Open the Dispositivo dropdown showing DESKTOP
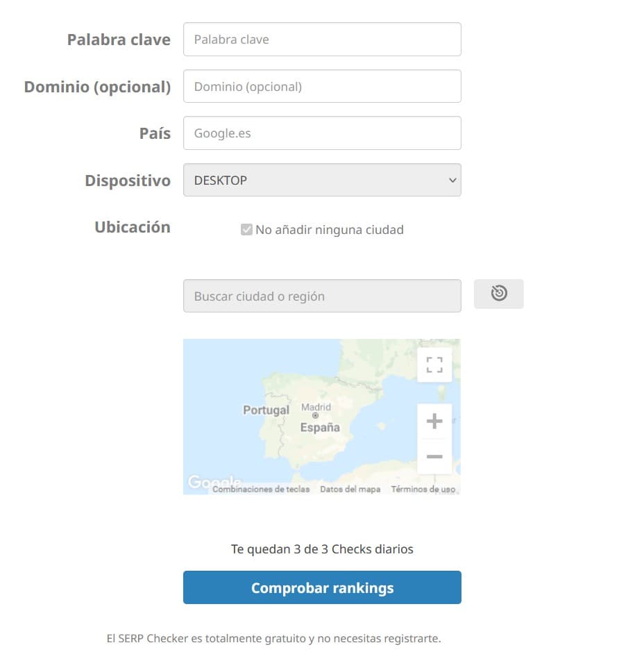Viewport: 644px width, 661px height. [322, 180]
